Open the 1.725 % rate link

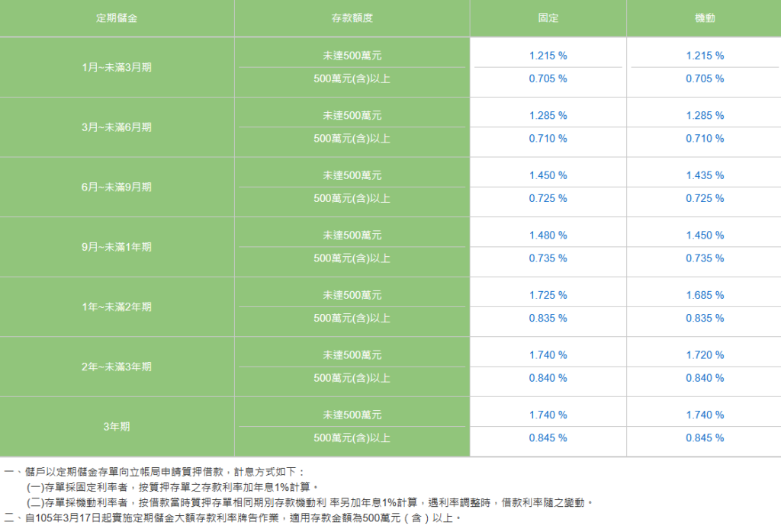coord(548,295)
